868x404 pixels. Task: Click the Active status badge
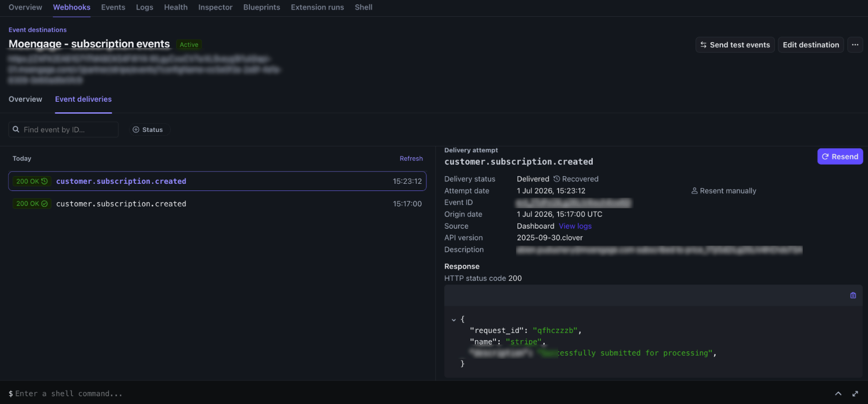coord(189,45)
